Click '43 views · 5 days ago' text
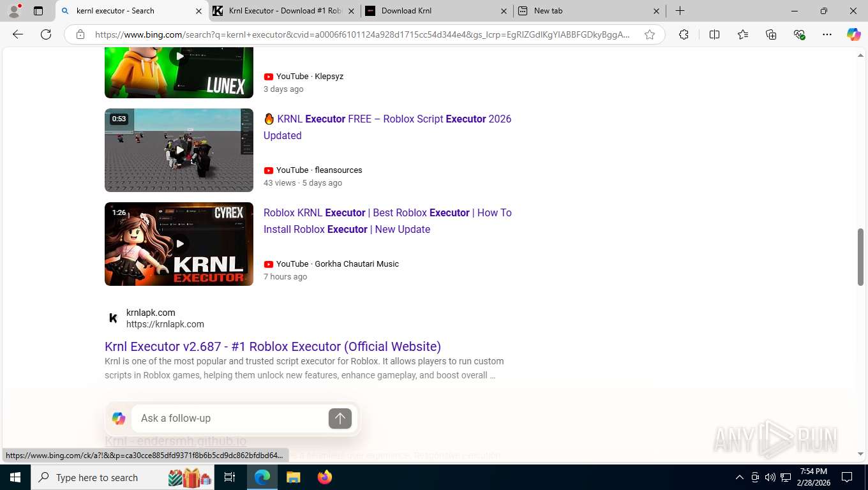The image size is (868, 490). 303,183
